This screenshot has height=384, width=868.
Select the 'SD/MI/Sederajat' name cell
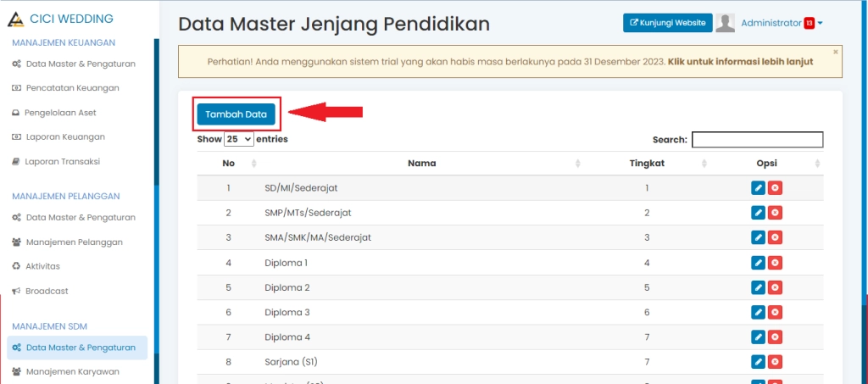[x=301, y=188]
